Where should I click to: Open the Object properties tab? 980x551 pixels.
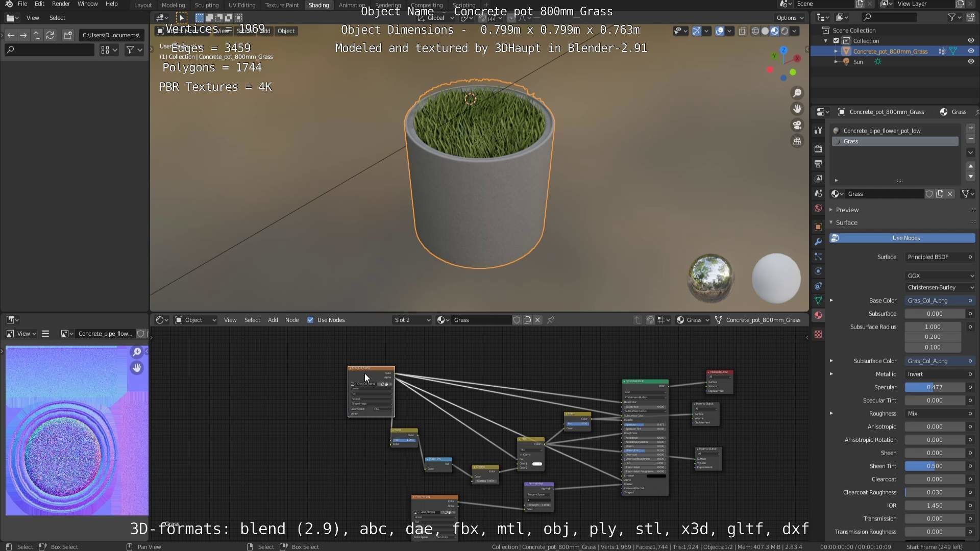(x=818, y=227)
